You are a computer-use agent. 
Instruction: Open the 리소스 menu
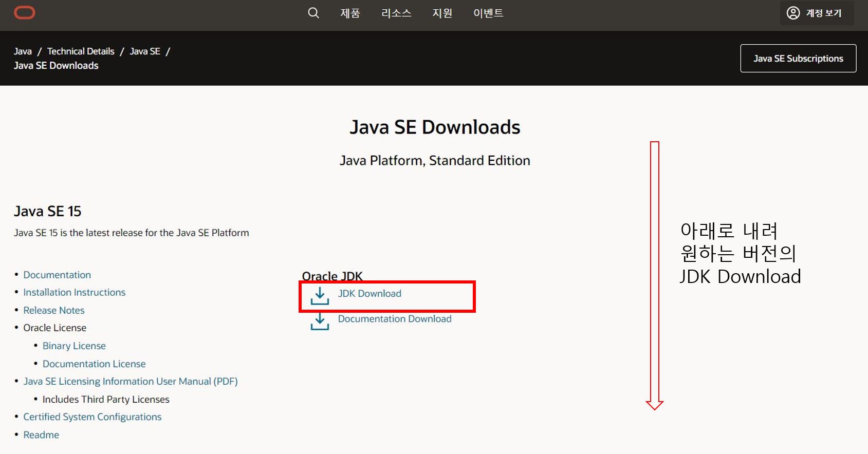pyautogui.click(x=396, y=13)
